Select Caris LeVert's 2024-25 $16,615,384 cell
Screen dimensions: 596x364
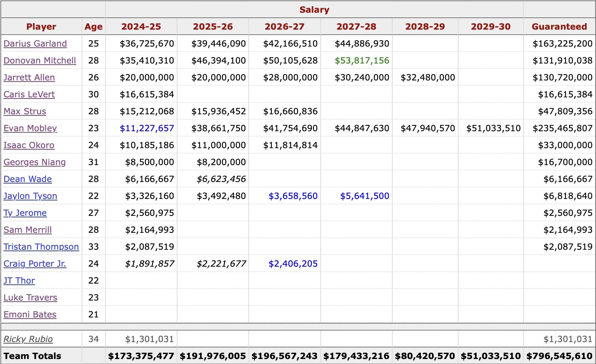[141, 94]
